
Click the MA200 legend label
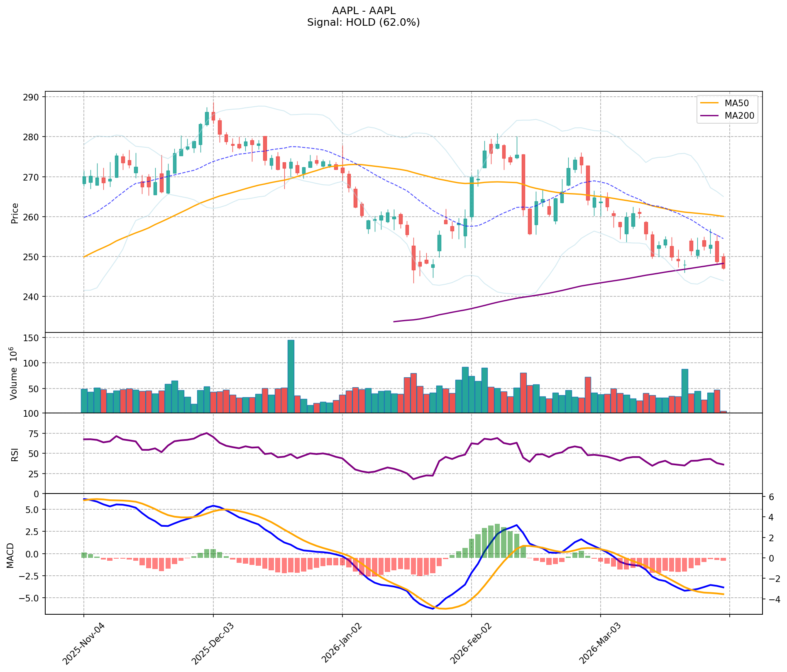738,116
